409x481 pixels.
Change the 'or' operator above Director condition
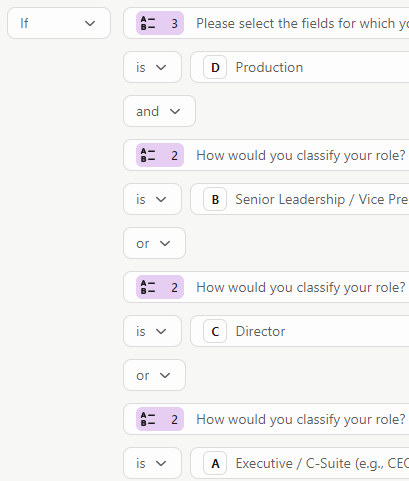154,243
